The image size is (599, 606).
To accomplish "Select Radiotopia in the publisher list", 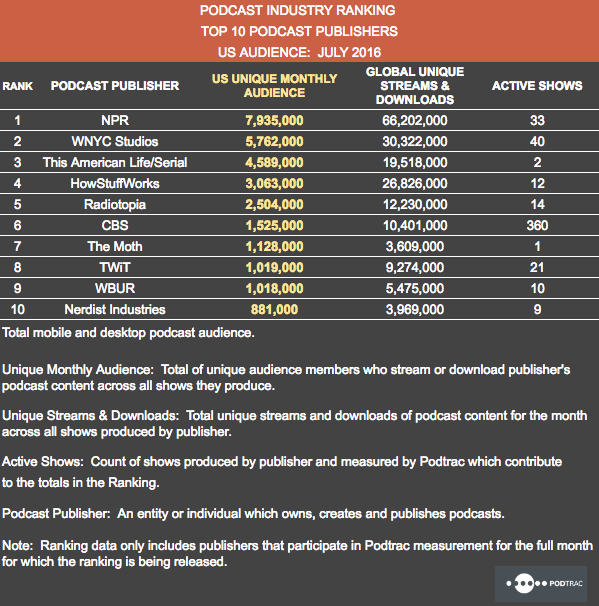I will pos(115,204).
